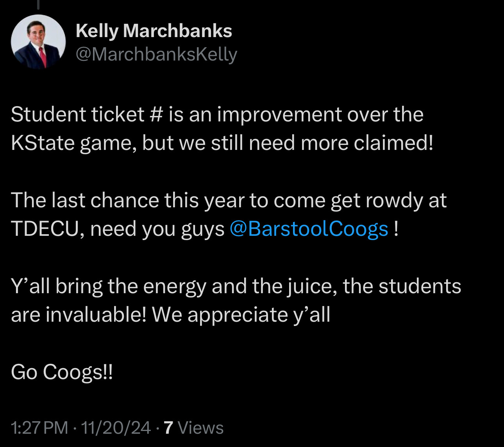Click the thread connector line above avatar
This screenshot has height=447, width=504.
coord(38,5)
